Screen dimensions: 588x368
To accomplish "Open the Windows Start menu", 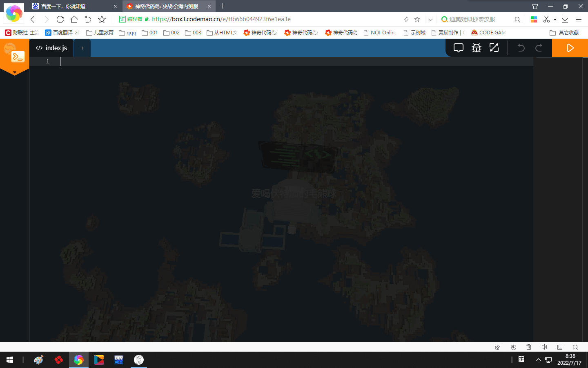I will 10,360.
